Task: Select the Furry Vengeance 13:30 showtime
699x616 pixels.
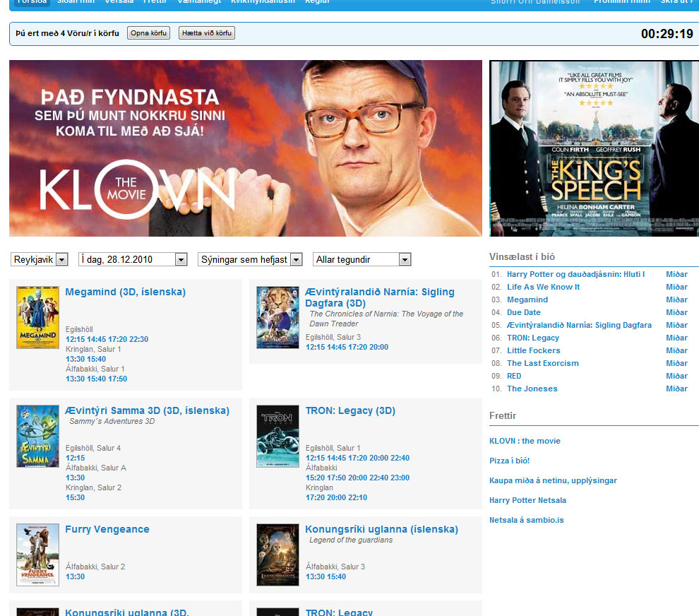Action: (x=75, y=576)
